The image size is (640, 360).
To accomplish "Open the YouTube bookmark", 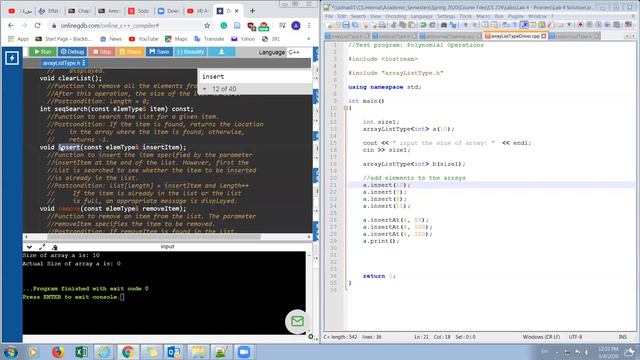I will coord(144,39).
